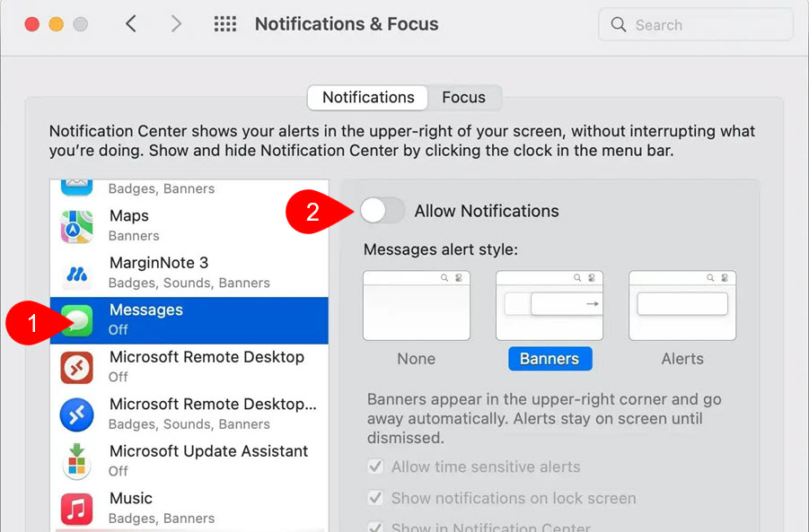Click the yellow minimize window button
The height and width of the screenshot is (532, 809).
coord(57,24)
